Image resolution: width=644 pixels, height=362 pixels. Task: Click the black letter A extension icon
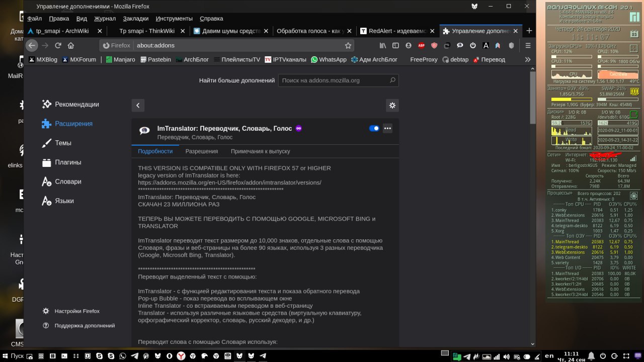point(486,45)
